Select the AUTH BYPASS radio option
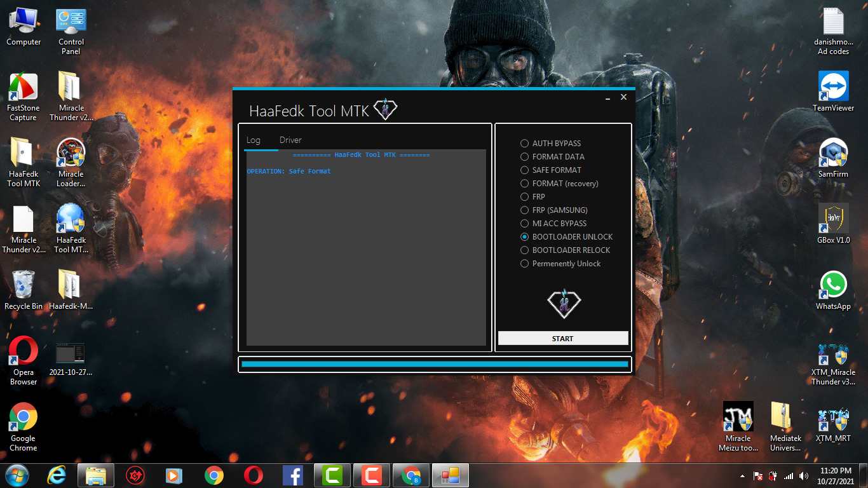Screen dimensions: 868x488 tap(550, 144)
